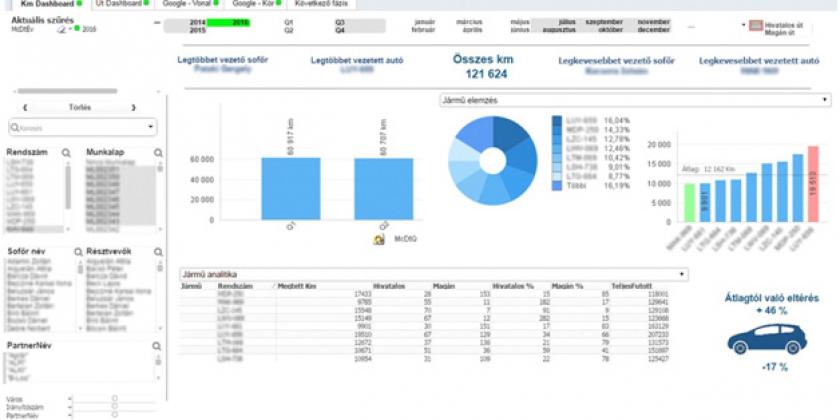Image resolution: width=840 pixels, height=420 pixels.
Task: Click the lock icon next to McDtQ
Action: pos(379,240)
